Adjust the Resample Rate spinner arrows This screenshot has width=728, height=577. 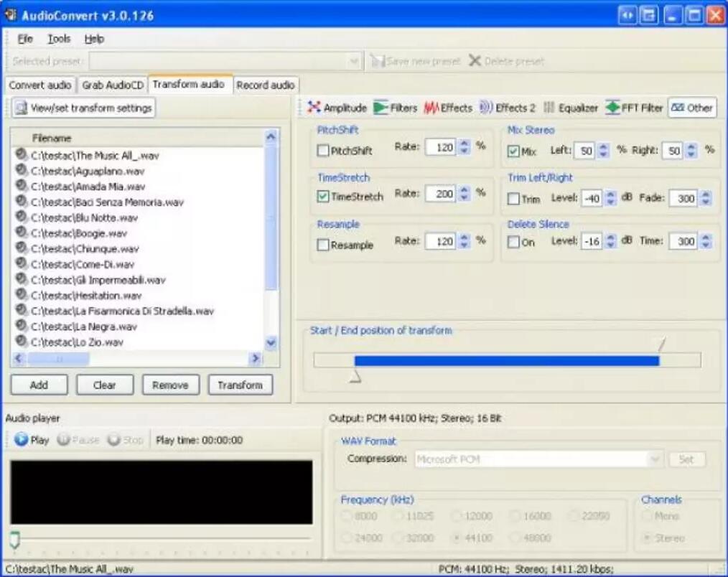[464, 241]
